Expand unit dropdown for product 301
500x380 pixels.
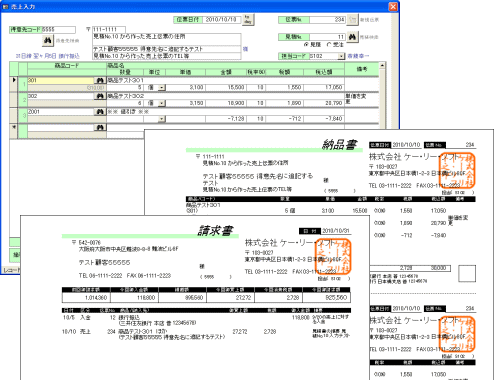(x=161, y=88)
